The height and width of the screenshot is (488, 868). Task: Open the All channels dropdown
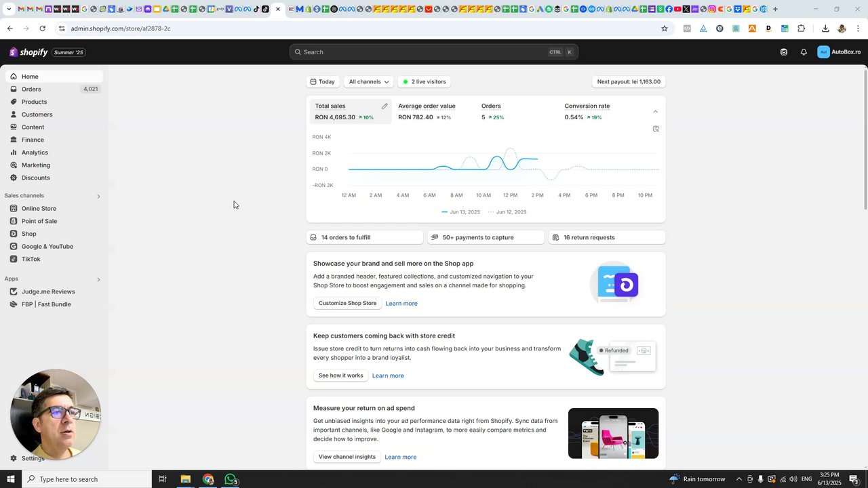click(369, 81)
